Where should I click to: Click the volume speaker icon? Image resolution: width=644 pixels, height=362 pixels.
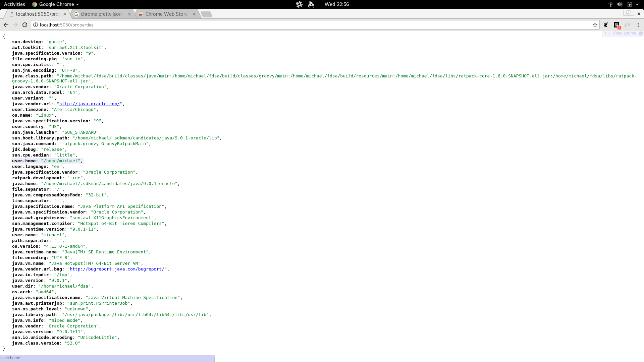tap(620, 4)
